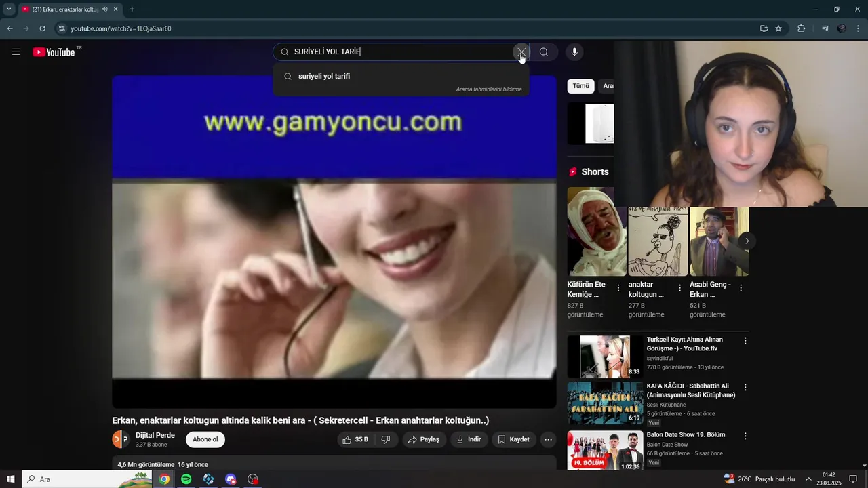
Task: Open the 'anaktar koltugun' short thumbnail
Action: tap(658, 241)
